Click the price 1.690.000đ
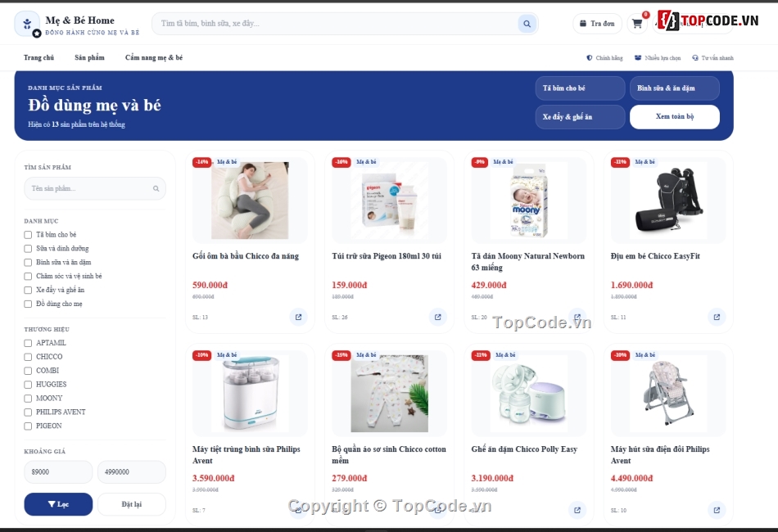 click(x=631, y=285)
